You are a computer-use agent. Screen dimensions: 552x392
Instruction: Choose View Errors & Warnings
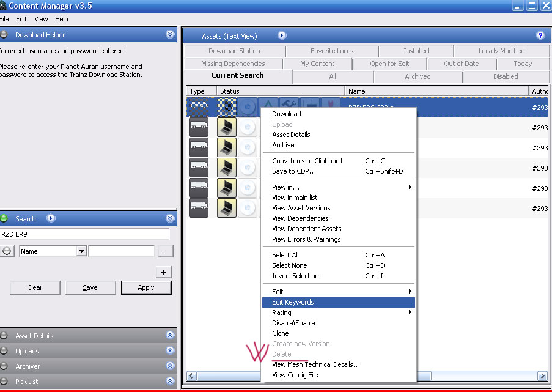point(338,239)
